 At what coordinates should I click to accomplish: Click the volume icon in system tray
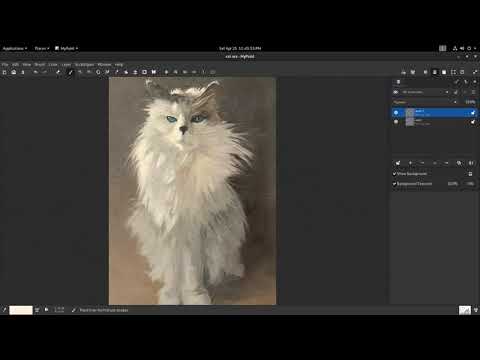462,48
